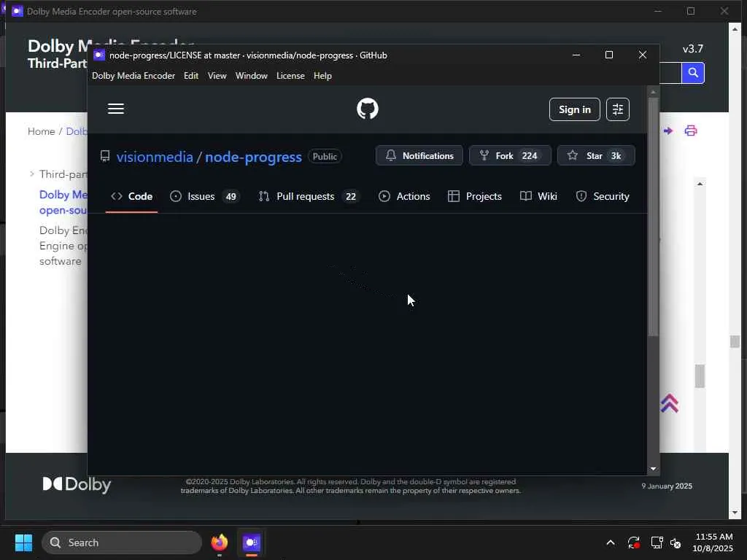Click the print icon on Dolby page
This screenshot has height=560, width=747.
(690, 131)
